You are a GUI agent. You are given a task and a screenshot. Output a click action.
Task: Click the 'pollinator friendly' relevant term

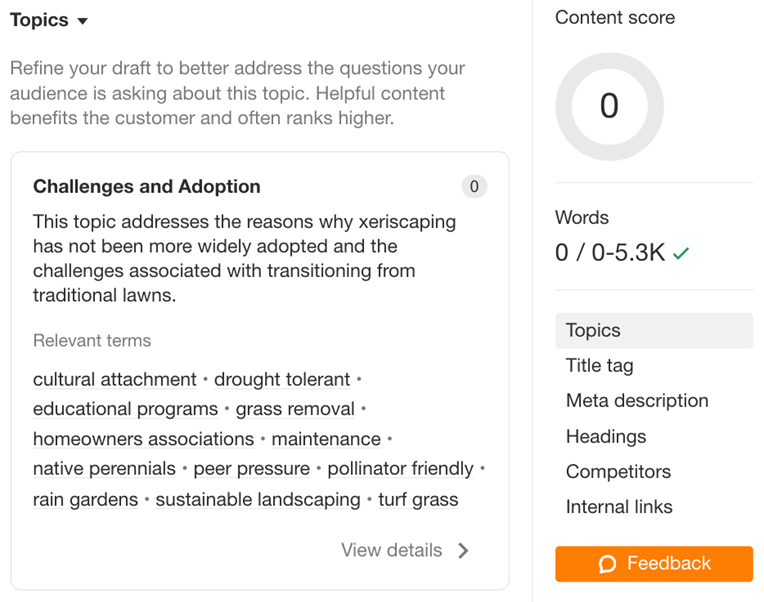[x=400, y=468]
